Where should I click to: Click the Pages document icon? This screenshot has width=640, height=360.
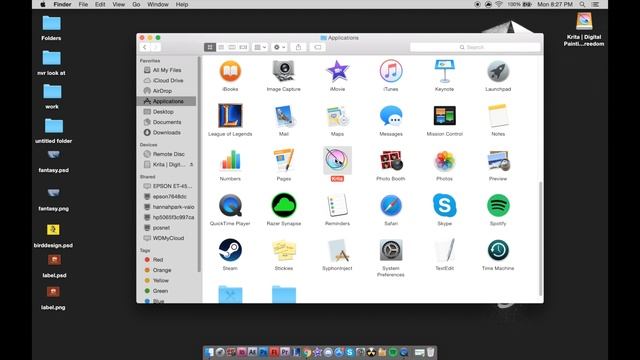pyautogui.click(x=284, y=160)
